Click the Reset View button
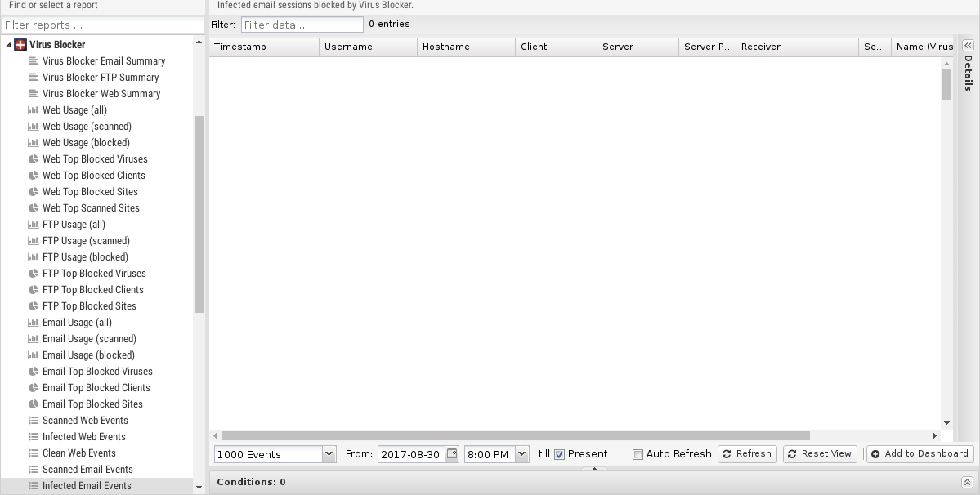 [819, 454]
